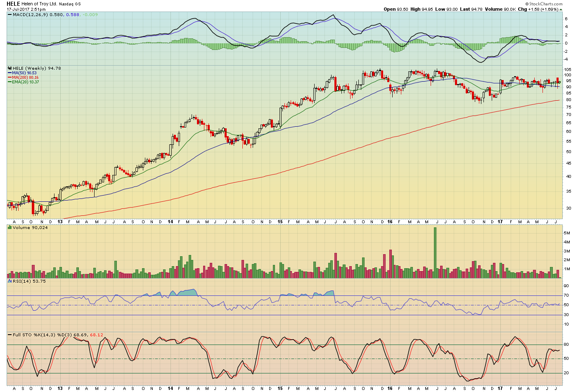Click the 100 price axis label
This screenshot has width=578, height=392.
pyautogui.click(x=568, y=75)
